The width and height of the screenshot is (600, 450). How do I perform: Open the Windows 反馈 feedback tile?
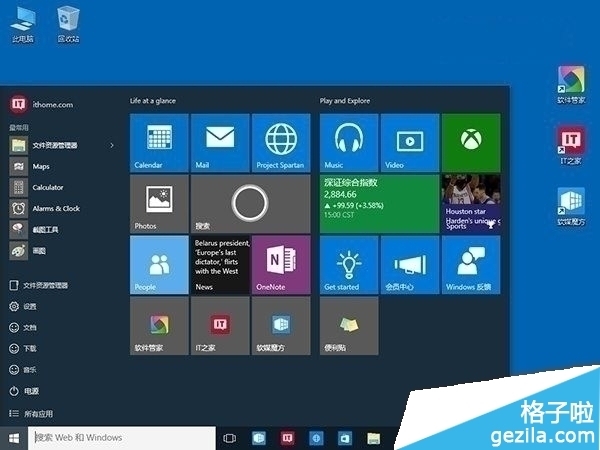[471, 265]
